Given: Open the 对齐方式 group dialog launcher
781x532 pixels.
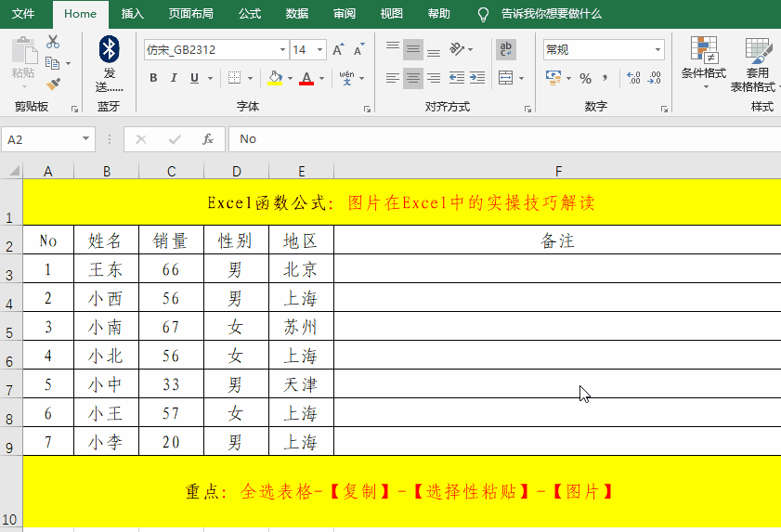Looking at the screenshot, I should click(x=528, y=109).
